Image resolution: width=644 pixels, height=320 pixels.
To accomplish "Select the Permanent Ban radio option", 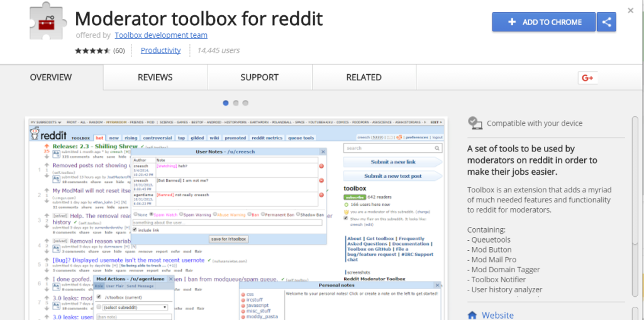I will [x=263, y=214].
